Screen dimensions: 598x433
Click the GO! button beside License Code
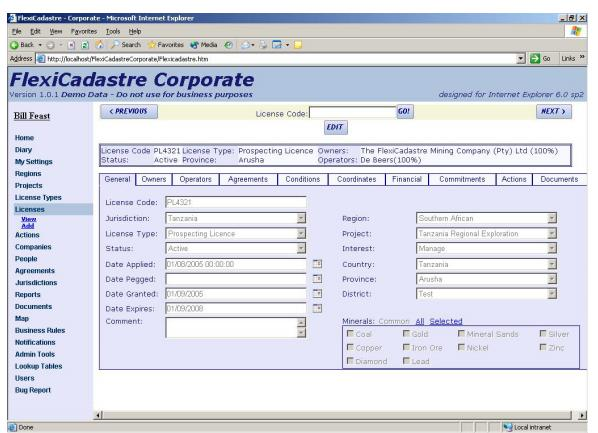pyautogui.click(x=405, y=111)
